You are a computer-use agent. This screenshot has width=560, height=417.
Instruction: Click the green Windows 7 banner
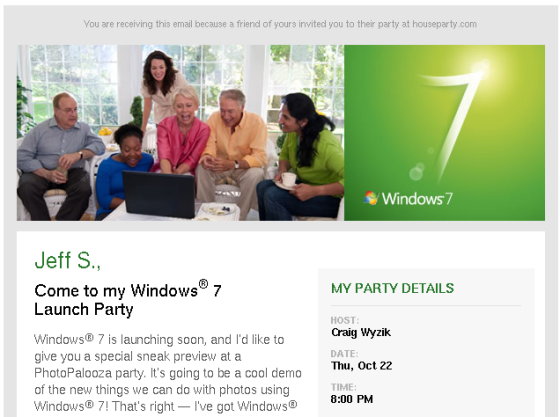(x=444, y=132)
